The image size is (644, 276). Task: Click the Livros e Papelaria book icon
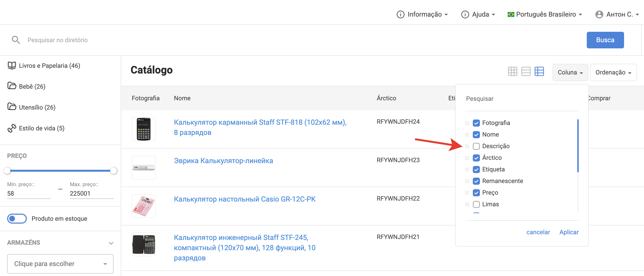(12, 66)
